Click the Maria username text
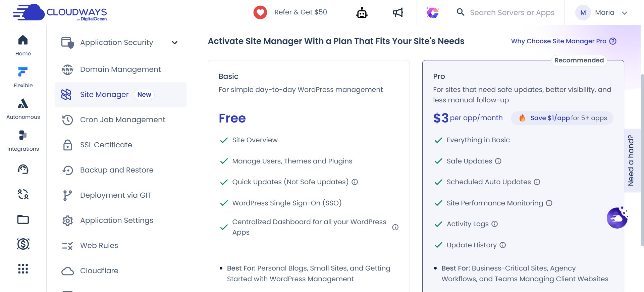Viewport: 644px width, 292px height. click(604, 13)
